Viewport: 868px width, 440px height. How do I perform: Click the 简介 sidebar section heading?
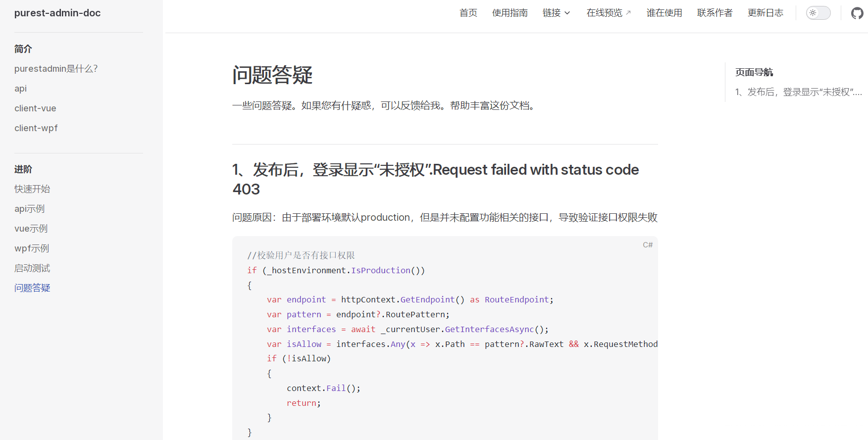coord(23,49)
